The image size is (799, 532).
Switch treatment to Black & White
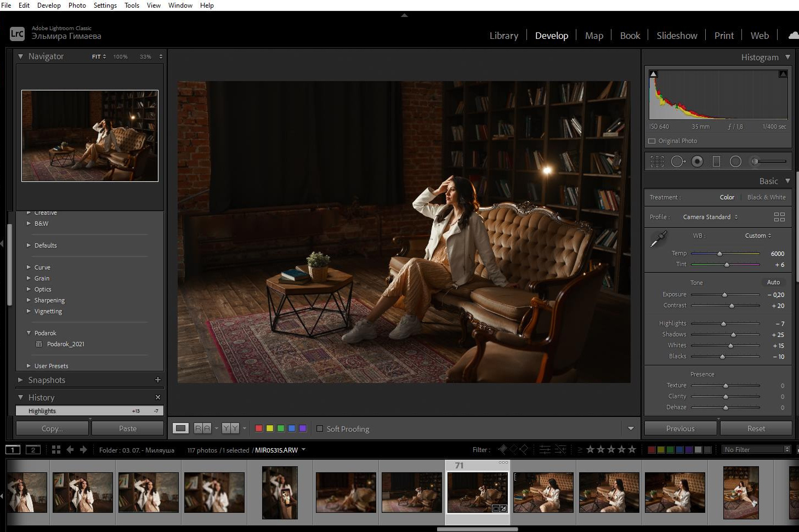coord(766,197)
